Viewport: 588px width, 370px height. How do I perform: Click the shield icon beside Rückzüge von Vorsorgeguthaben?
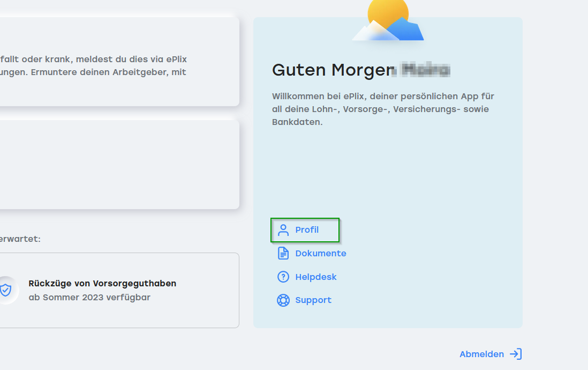5,290
